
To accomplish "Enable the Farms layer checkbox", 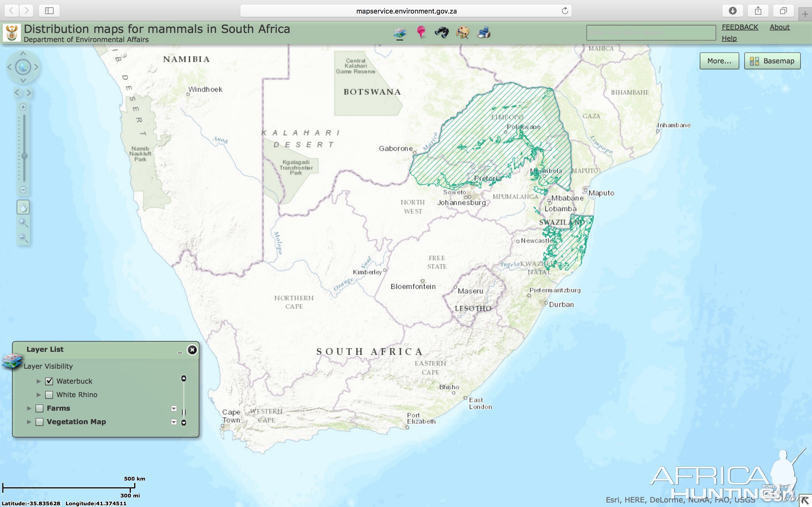I will click(40, 408).
